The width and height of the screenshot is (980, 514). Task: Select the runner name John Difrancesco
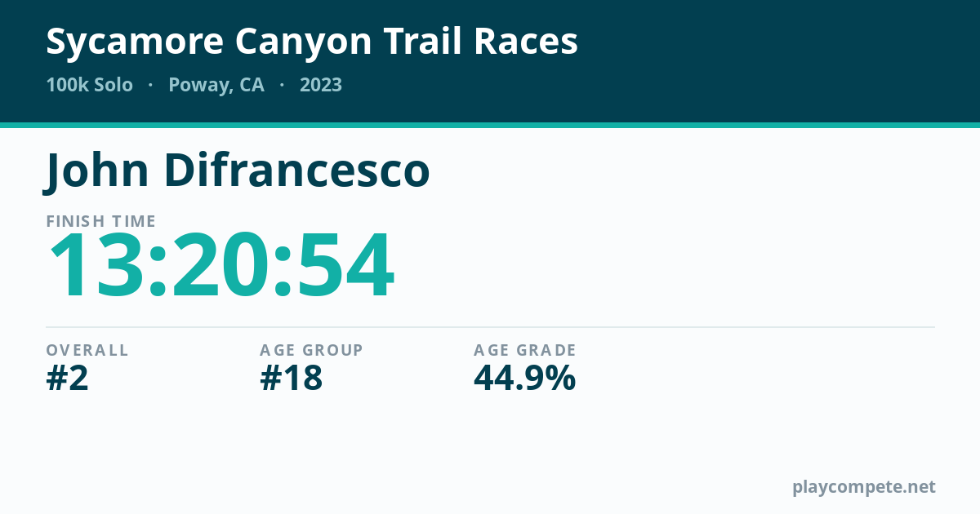click(x=238, y=171)
